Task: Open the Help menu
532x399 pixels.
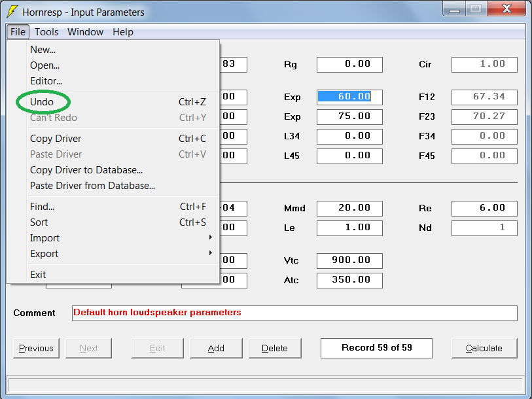Action: coord(123,32)
